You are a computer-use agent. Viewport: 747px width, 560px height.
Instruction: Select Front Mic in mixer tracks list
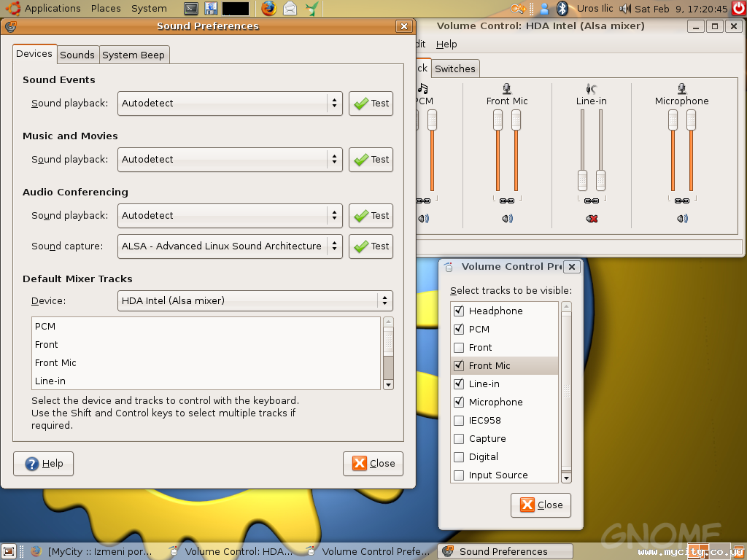click(x=206, y=363)
